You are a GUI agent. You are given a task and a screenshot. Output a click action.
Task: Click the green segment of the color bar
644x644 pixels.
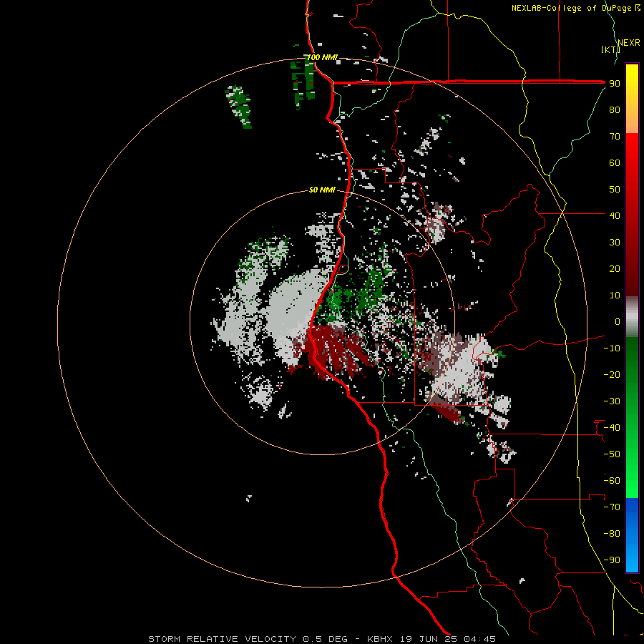tap(632, 417)
